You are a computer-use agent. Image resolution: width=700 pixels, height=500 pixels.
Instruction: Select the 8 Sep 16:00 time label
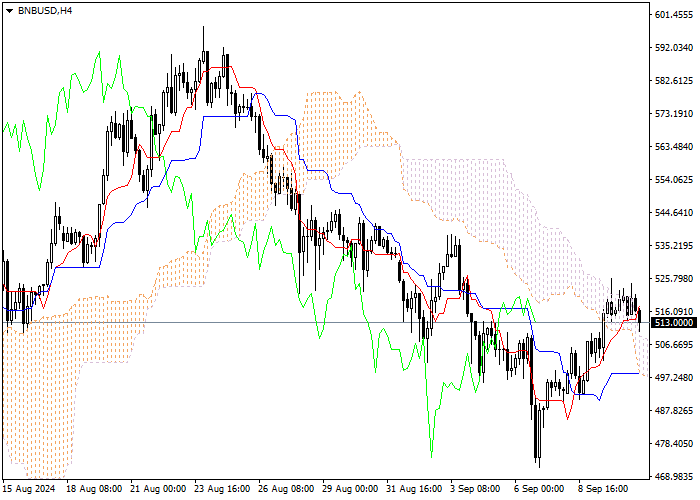(x=603, y=489)
